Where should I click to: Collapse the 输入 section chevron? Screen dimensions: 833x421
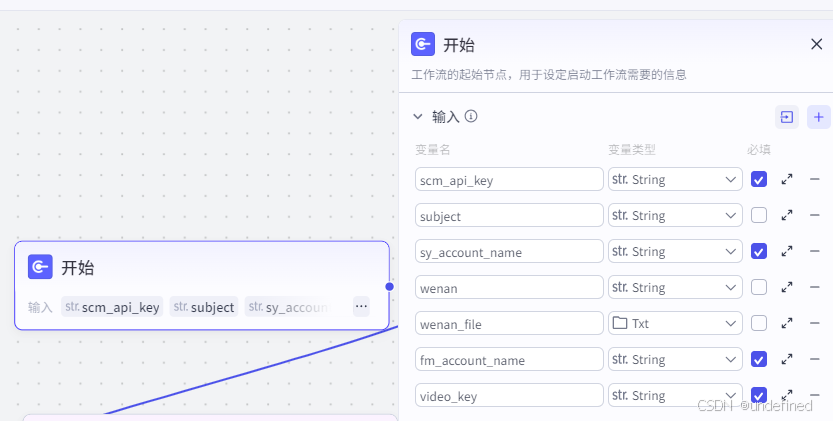click(418, 116)
